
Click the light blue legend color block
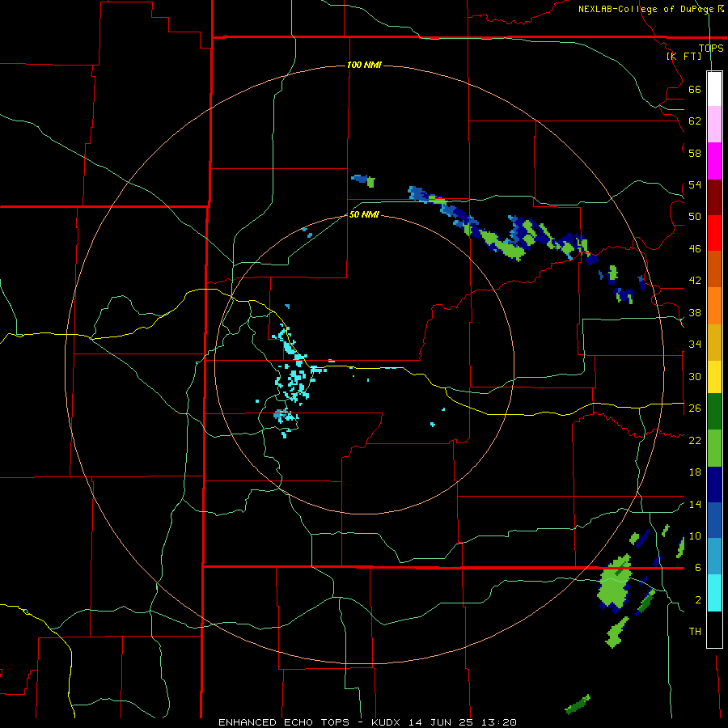(x=714, y=557)
